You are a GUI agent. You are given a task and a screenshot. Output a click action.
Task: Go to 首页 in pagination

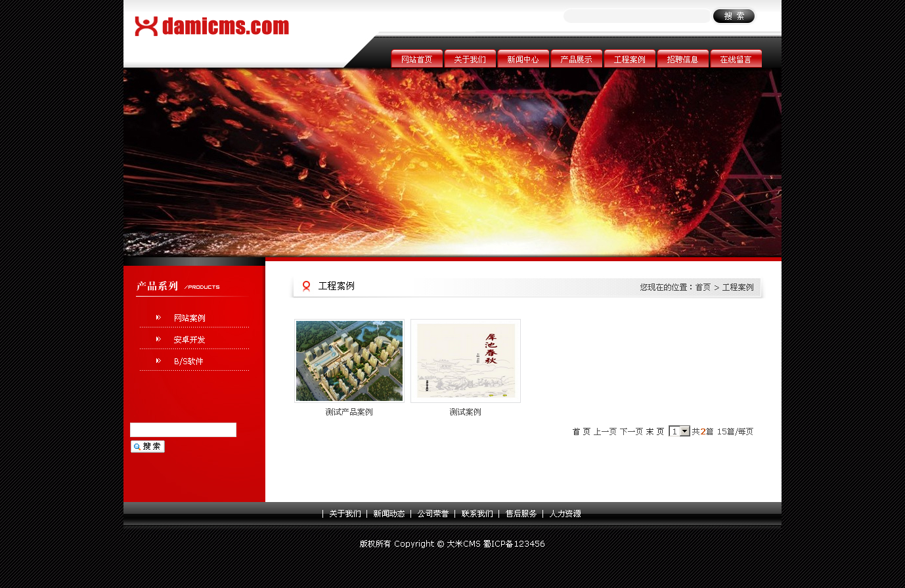click(581, 432)
